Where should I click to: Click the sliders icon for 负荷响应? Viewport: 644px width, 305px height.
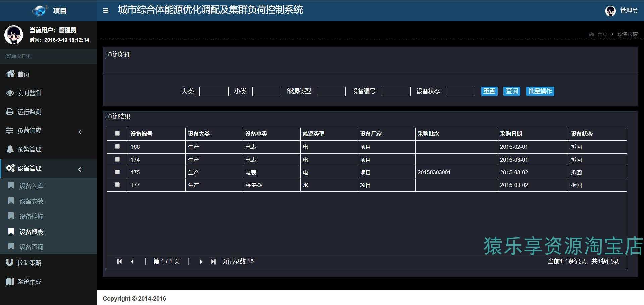click(x=10, y=130)
